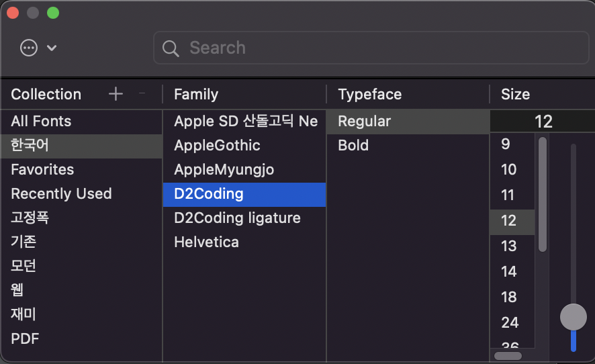Select the All Fonts collection
This screenshot has height=364, width=595.
[x=81, y=122]
